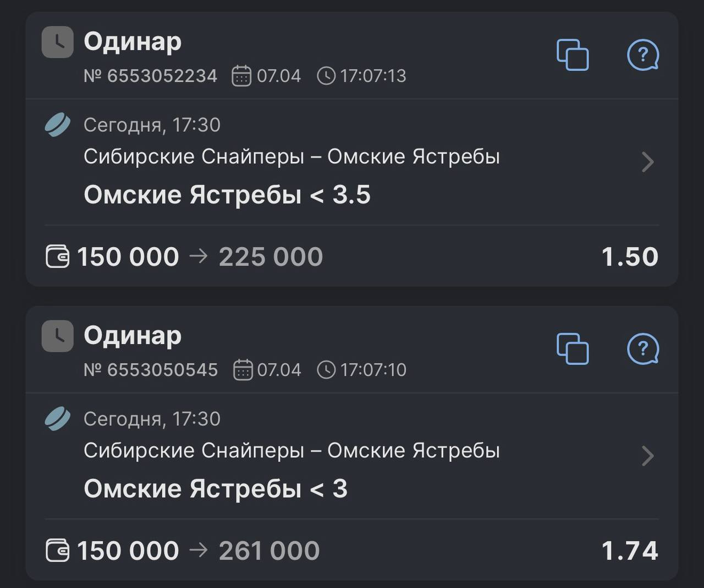Open help for bet 6553052234
This screenshot has width=704, height=588.
coord(642,54)
